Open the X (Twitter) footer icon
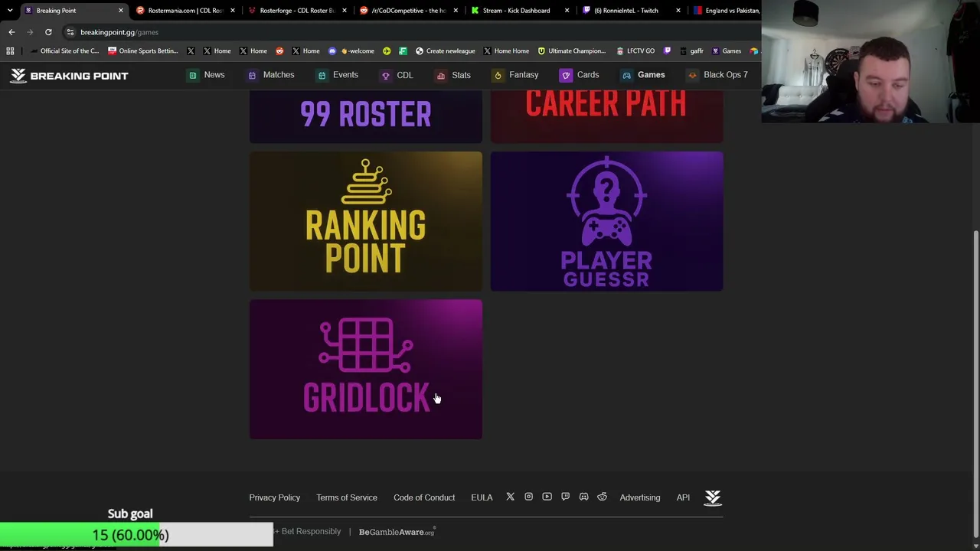The width and height of the screenshot is (980, 551). click(510, 497)
